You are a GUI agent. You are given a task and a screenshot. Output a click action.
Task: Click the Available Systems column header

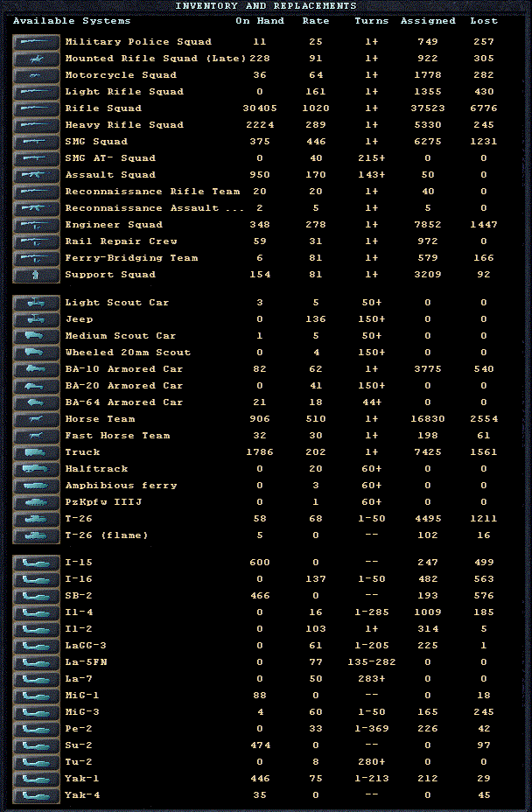pyautogui.click(x=72, y=21)
